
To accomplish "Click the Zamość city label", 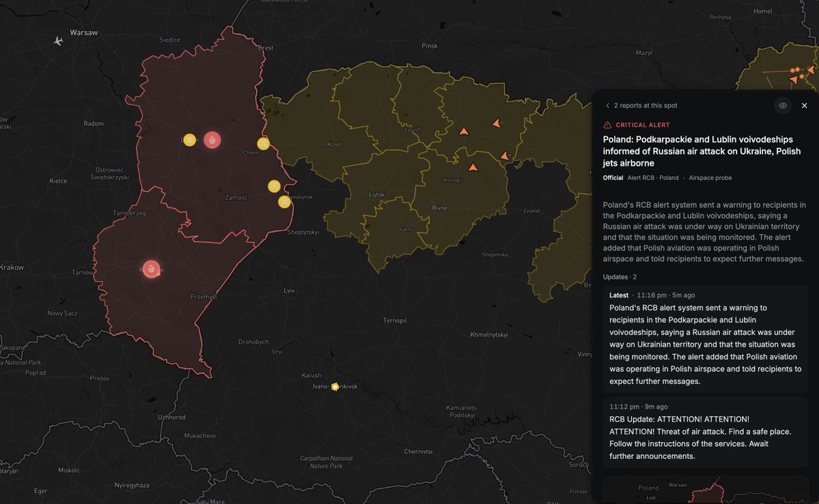I will [x=236, y=197].
